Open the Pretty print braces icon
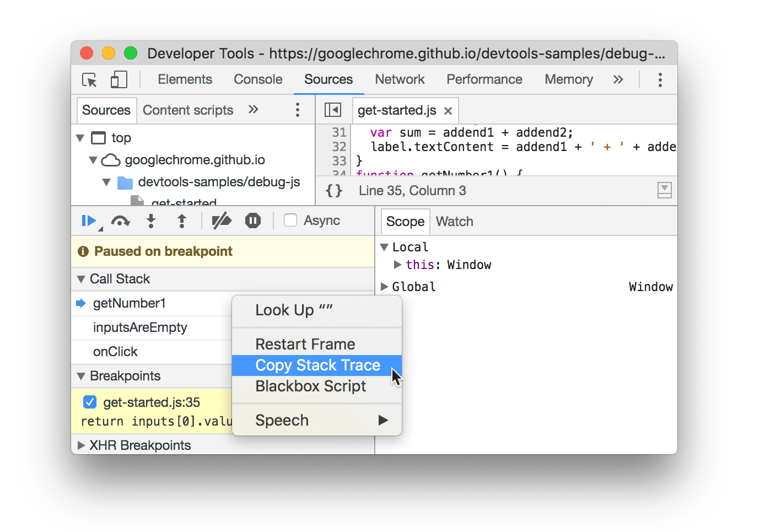 point(333,190)
